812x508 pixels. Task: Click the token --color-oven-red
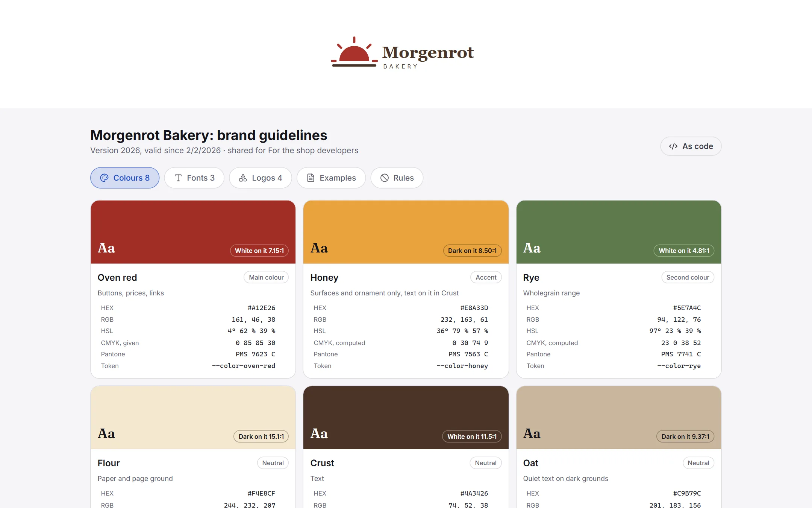[x=244, y=366]
